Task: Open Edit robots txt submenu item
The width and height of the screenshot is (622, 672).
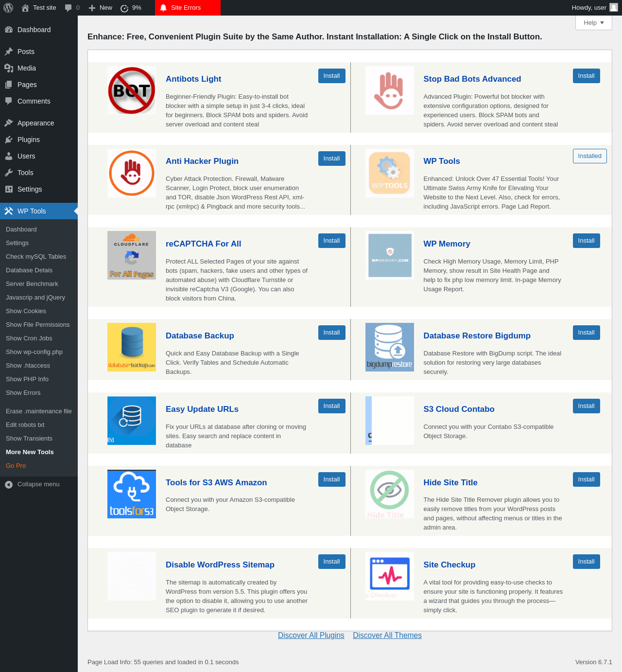Action: [25, 425]
